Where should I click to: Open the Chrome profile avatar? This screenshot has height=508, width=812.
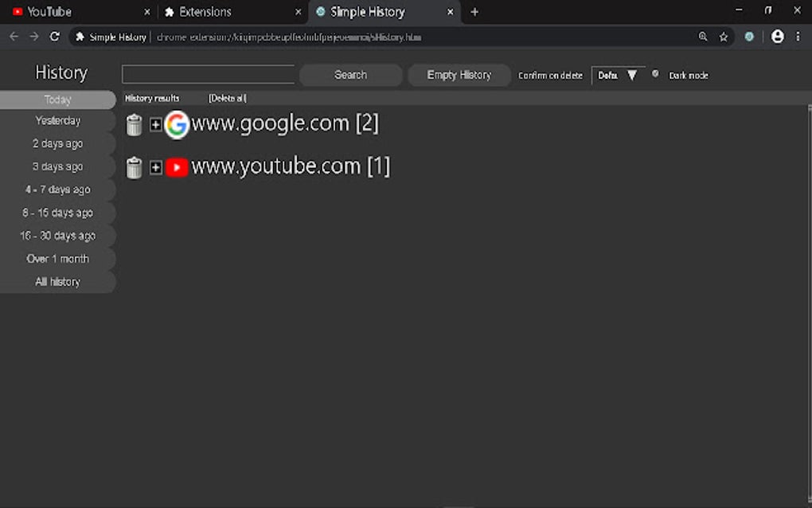(x=777, y=37)
